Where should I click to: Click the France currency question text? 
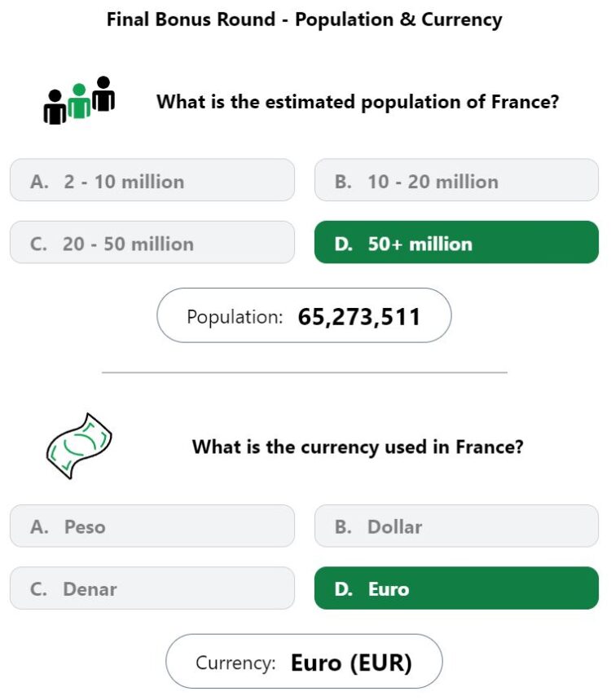(358, 447)
